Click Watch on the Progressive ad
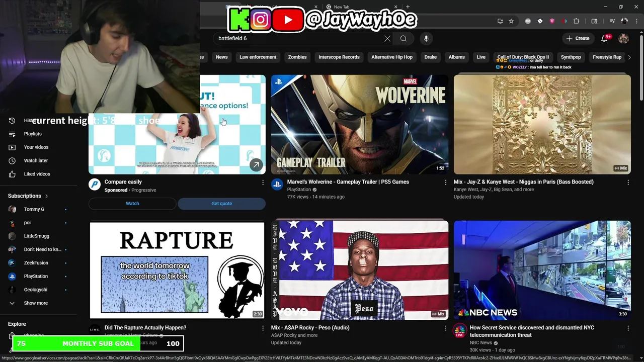 click(132, 204)
